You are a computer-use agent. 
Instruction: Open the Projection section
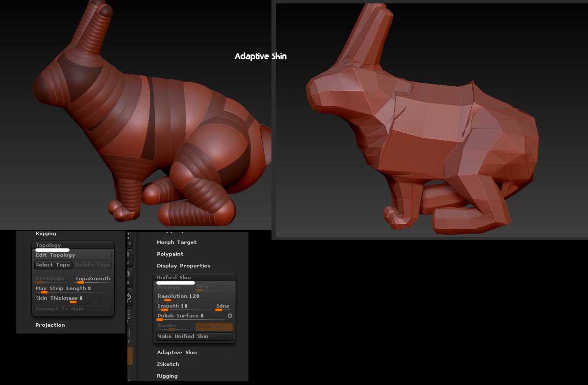click(x=50, y=325)
